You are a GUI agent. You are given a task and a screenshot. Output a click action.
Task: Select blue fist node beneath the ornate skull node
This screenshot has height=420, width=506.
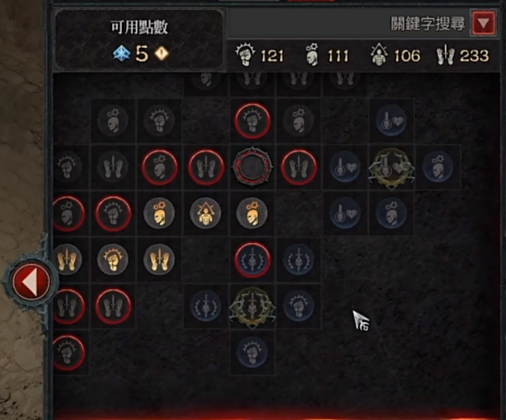click(251, 352)
